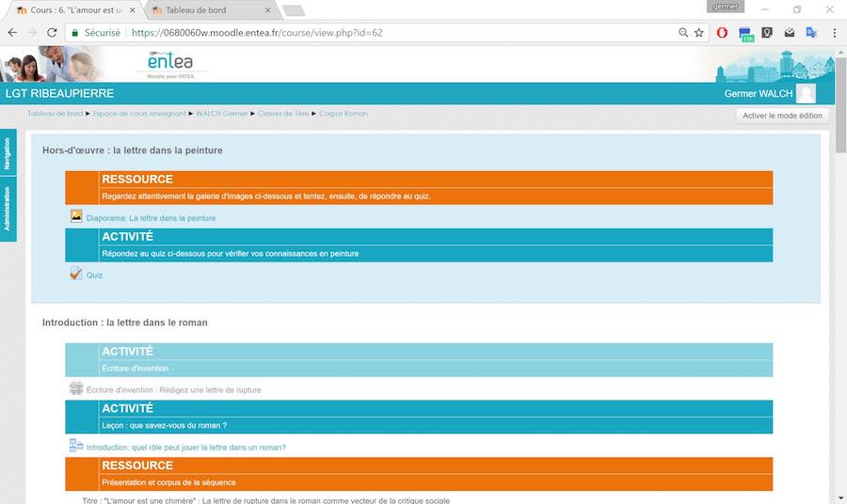
Task: Click the scrollbar up arrow
Action: click(x=841, y=53)
